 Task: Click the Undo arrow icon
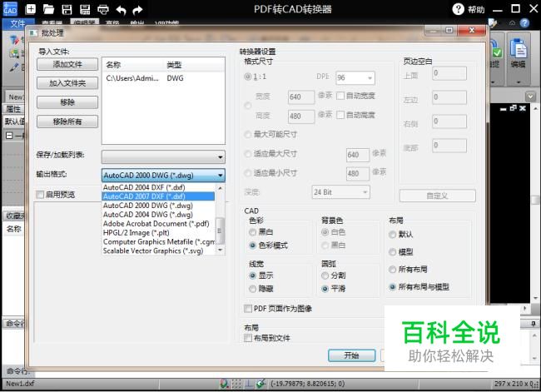click(x=121, y=10)
